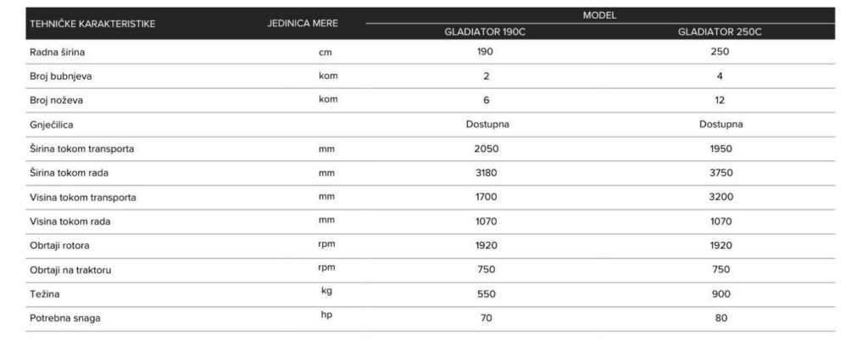Click the TEHNIČKE KARAKTERISTIKE column header
Viewport: 868px width, 341px height.
(92, 23)
